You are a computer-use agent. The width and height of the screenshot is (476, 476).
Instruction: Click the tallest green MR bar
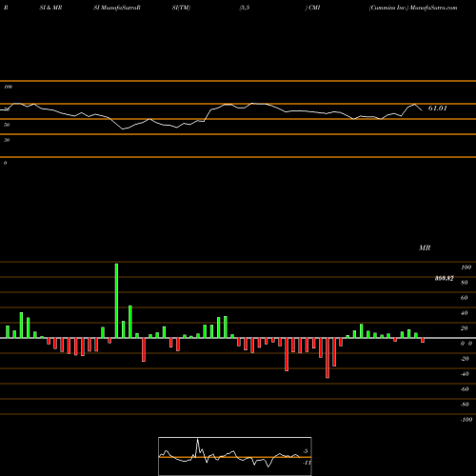tap(116, 301)
